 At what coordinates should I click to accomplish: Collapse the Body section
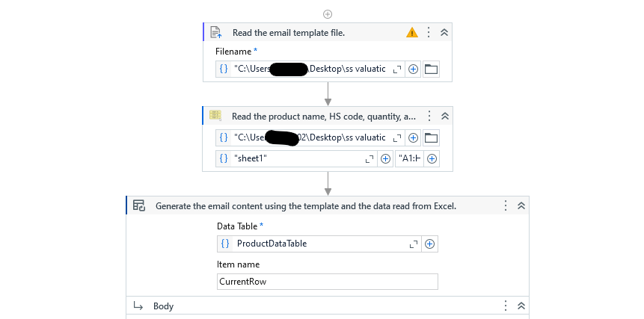point(521,306)
